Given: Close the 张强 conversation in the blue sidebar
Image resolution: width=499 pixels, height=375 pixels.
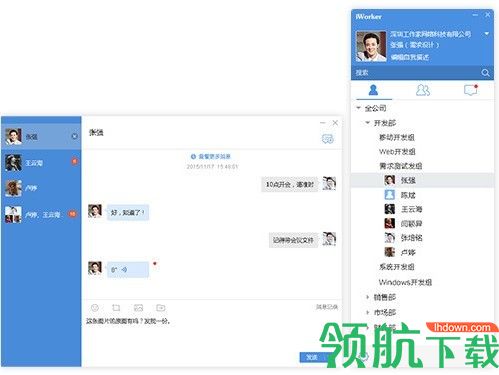Looking at the screenshot, I should [x=74, y=136].
